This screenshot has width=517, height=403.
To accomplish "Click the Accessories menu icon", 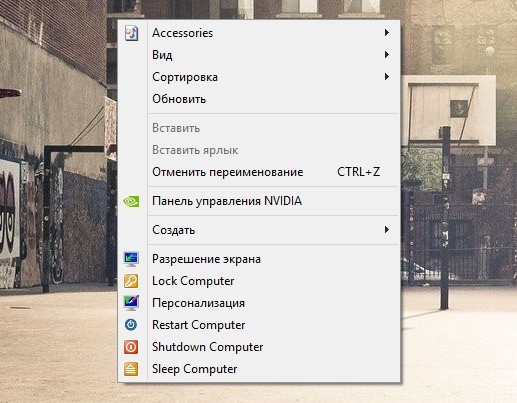I will [x=131, y=33].
